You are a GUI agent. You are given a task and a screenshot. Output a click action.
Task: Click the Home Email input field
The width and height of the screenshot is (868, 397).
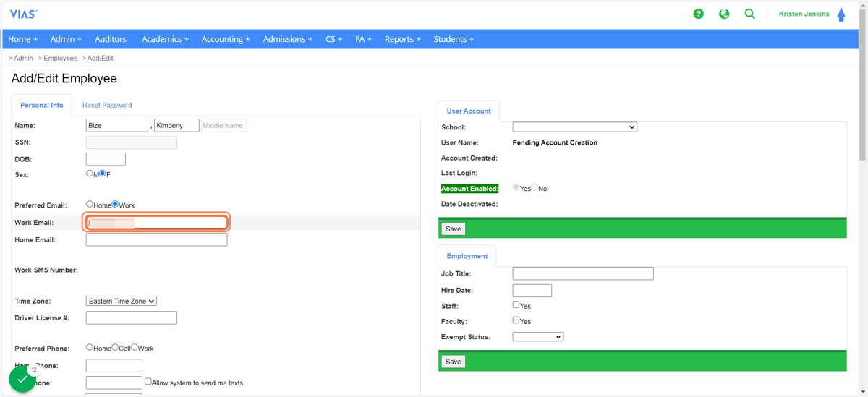pyautogui.click(x=156, y=239)
